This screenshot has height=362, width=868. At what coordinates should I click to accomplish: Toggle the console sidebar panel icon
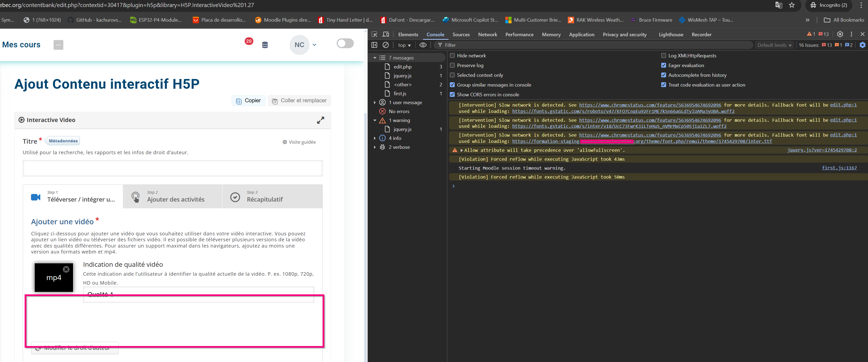point(374,45)
